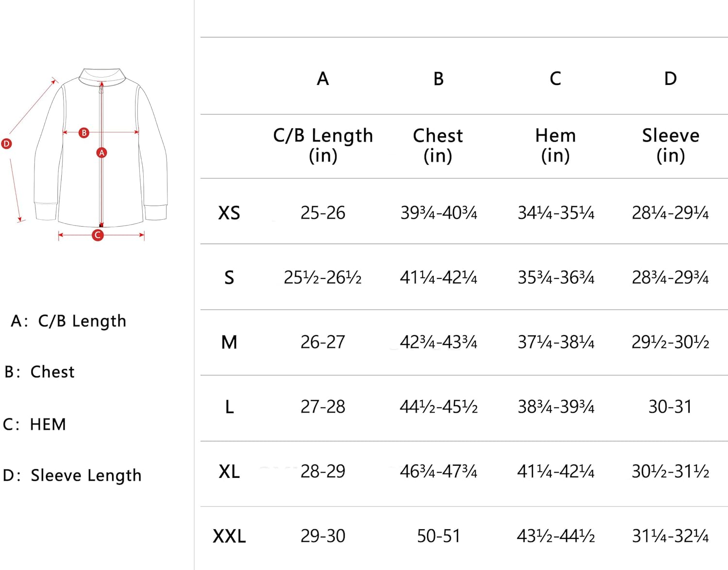Viewport: 728px width, 570px height.
Task: Click the S length value 25½-26½
Action: [x=323, y=277]
